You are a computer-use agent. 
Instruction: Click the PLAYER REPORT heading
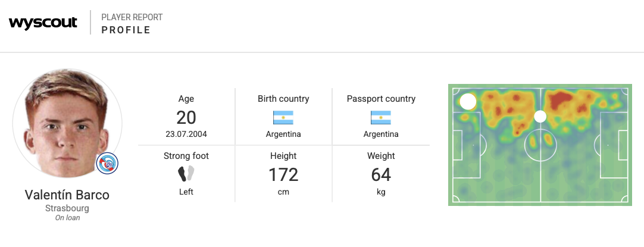coord(132,17)
